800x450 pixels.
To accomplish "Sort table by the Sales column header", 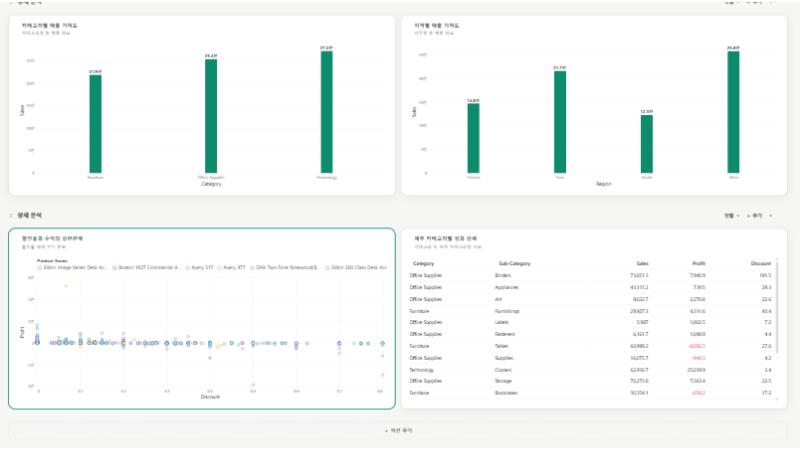I will (642, 263).
